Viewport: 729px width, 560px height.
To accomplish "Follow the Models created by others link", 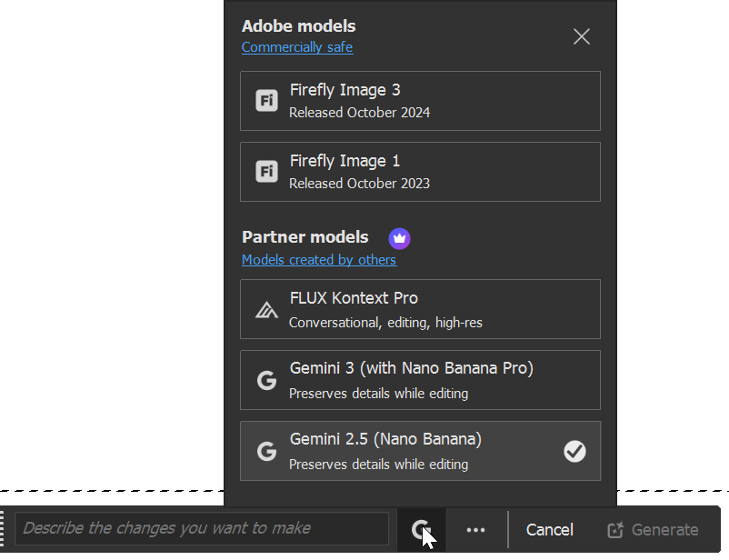I will pyautogui.click(x=319, y=260).
